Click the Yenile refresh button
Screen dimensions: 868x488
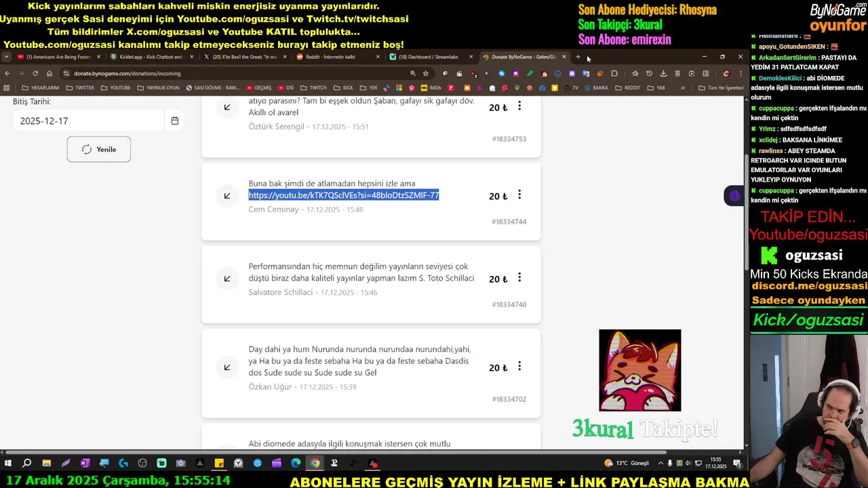(x=98, y=149)
